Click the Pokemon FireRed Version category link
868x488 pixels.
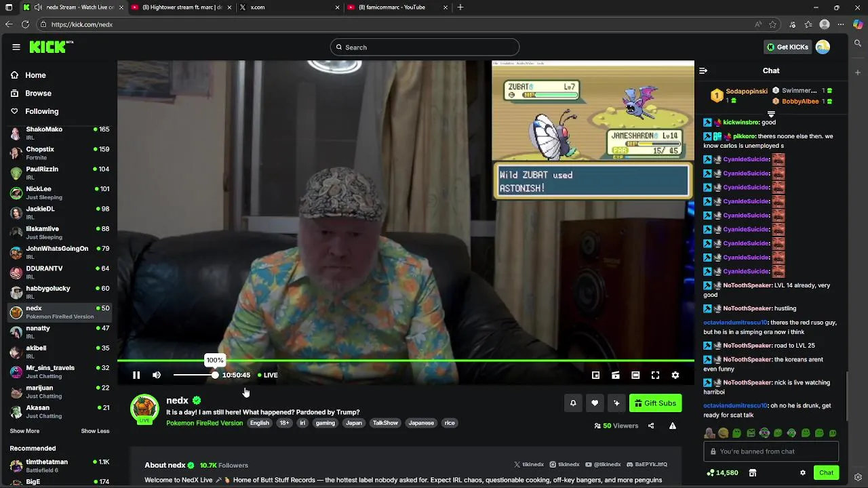[204, 423]
